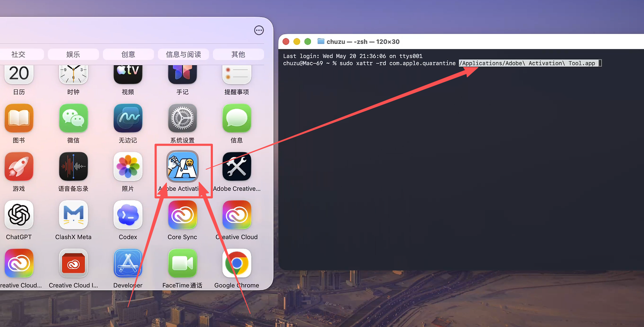Open the Calendar (日历) app
Viewport: 644px width, 327px height.
(19, 73)
